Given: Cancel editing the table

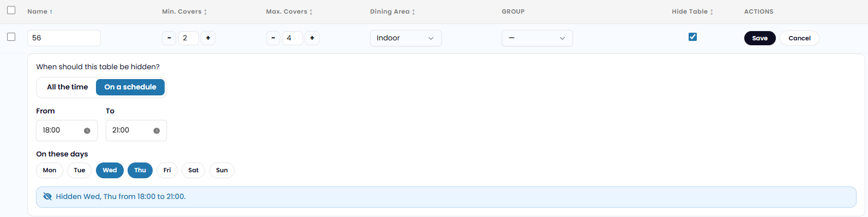Looking at the screenshot, I should tap(799, 38).
